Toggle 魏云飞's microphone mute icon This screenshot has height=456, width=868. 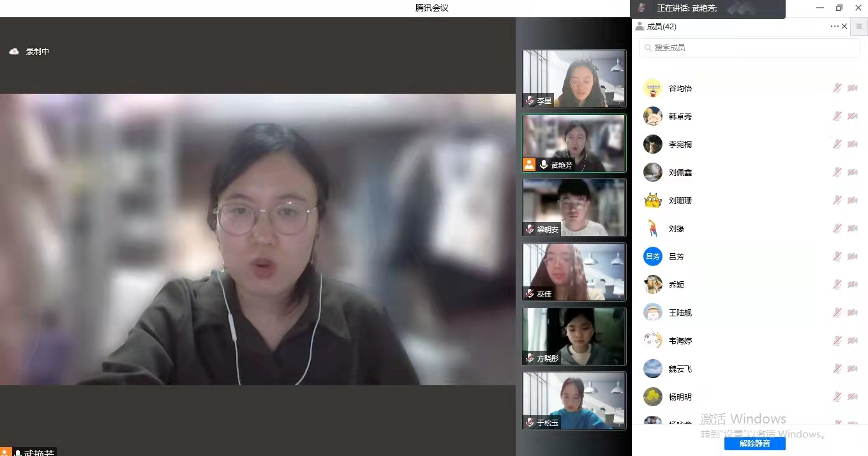(x=837, y=369)
